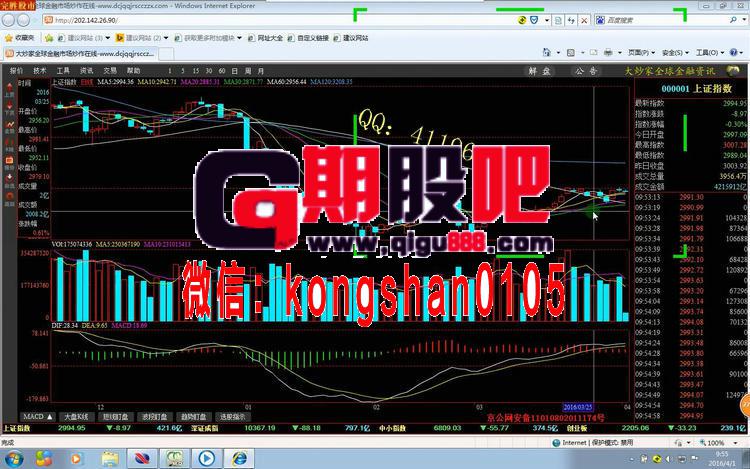Click the 深证成指 index in status bar
This screenshot has width=750, height=469.
tap(205, 428)
